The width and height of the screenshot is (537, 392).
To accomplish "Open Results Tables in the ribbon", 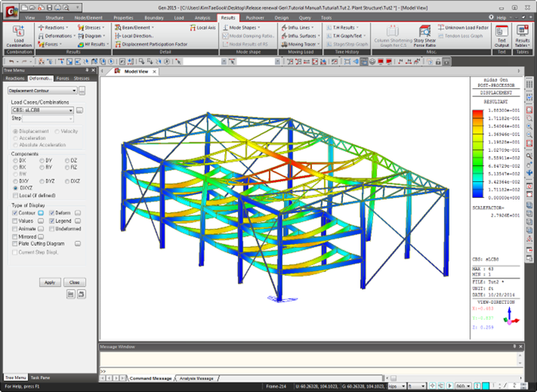I will tap(522, 36).
